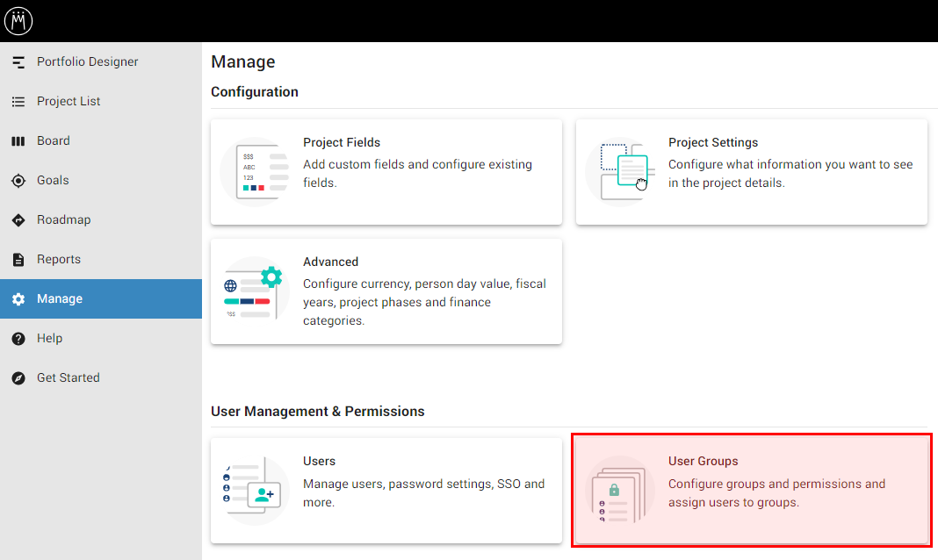Navigate to Goals
Viewport: 938px width, 560px height.
click(x=100, y=180)
